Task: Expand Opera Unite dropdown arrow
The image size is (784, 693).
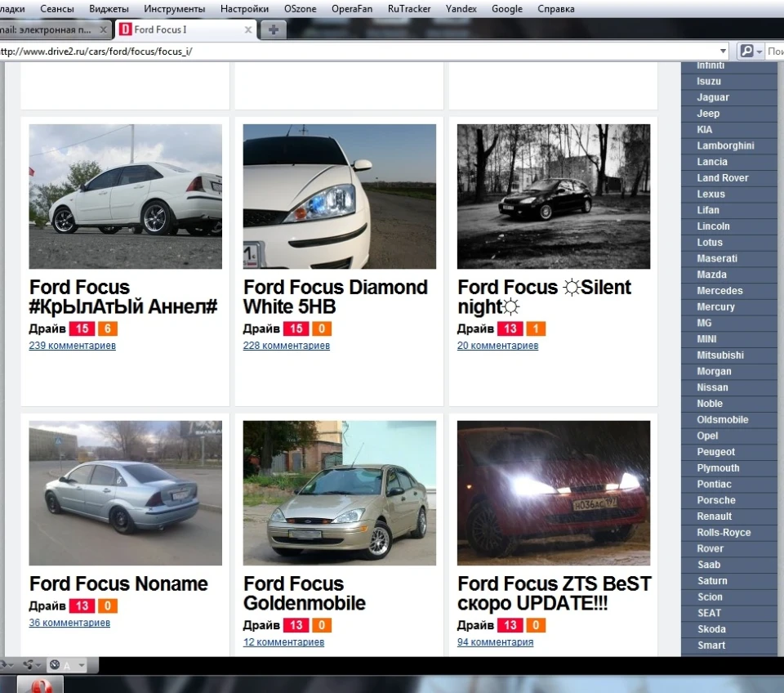Action: coord(38,665)
